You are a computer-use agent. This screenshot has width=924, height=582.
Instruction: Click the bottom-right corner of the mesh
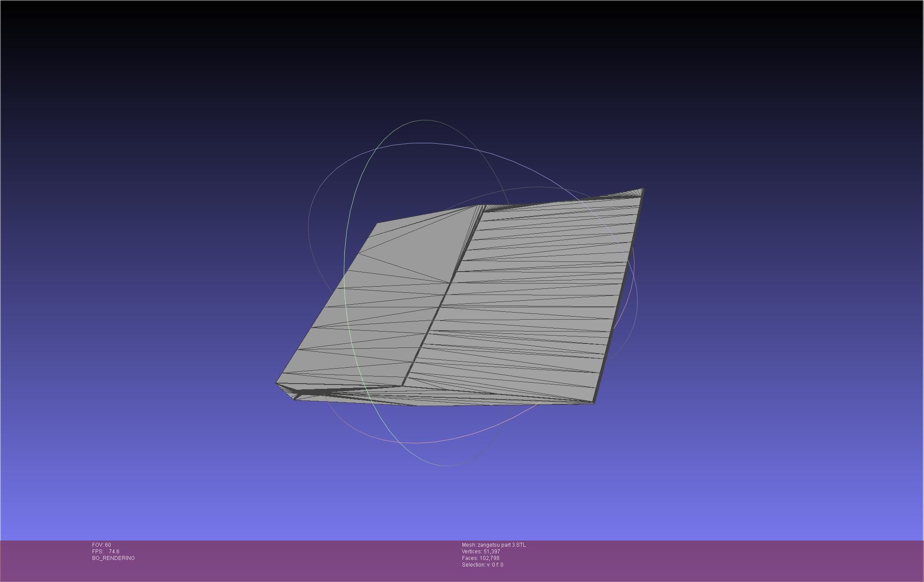(593, 402)
